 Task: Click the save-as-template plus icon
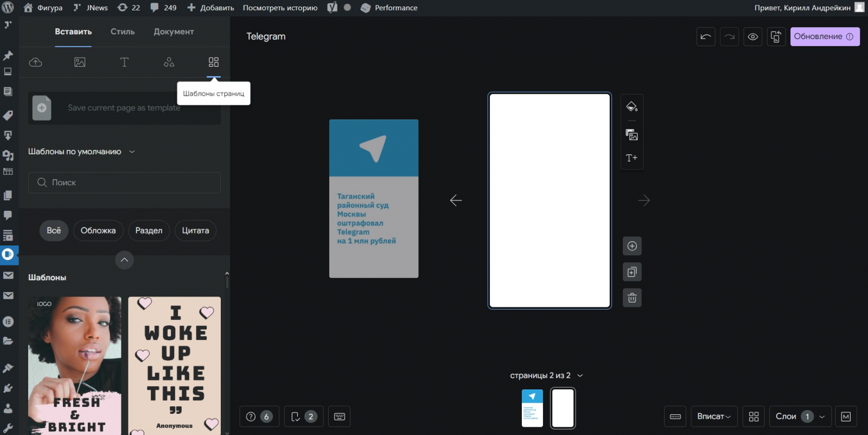click(x=42, y=108)
